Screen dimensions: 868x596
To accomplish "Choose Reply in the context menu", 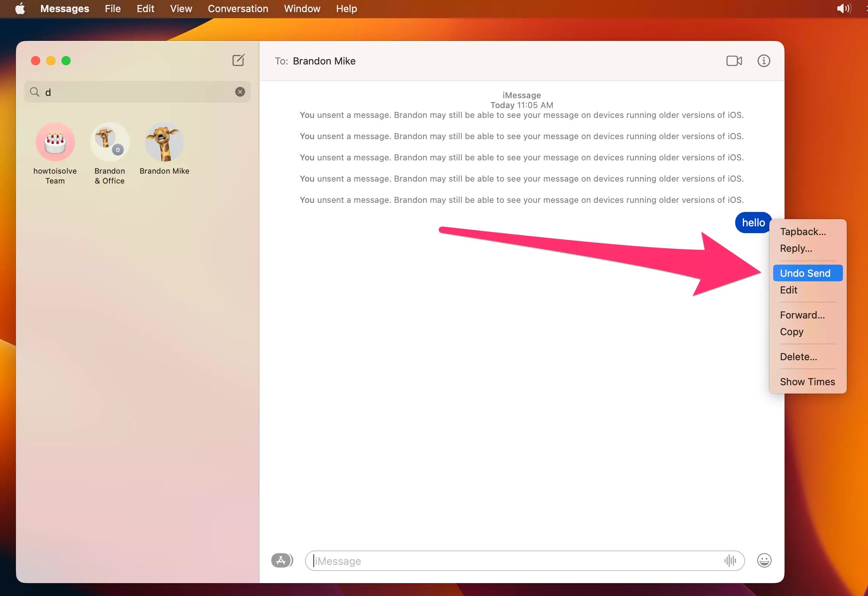I will coord(796,248).
